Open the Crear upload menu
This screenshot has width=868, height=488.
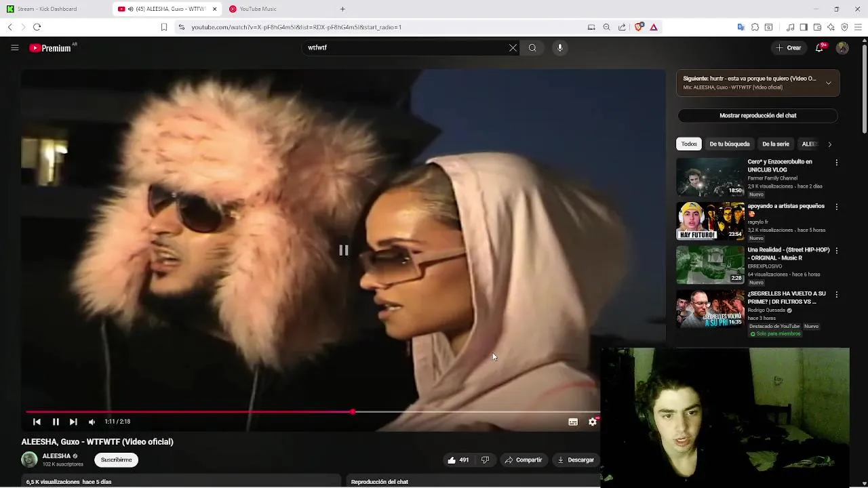[x=789, y=47]
